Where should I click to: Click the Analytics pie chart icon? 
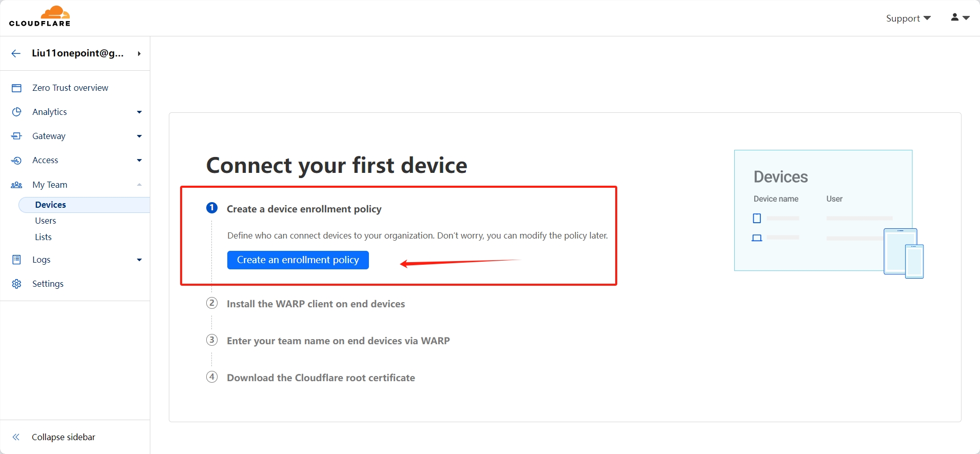[16, 112]
